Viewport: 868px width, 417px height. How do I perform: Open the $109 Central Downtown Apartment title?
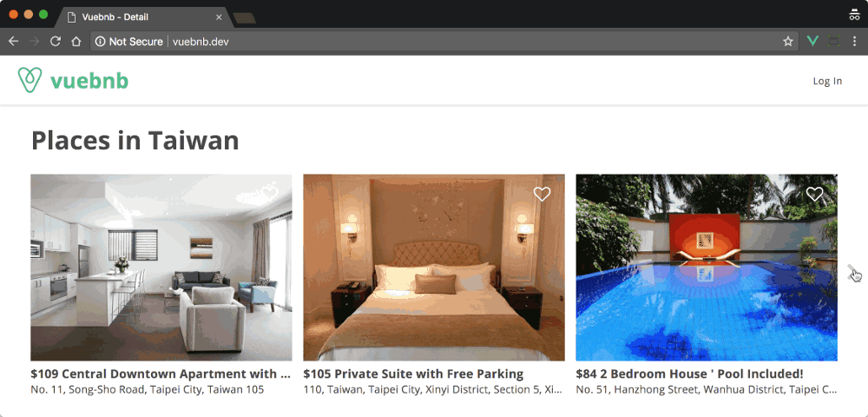click(x=161, y=374)
